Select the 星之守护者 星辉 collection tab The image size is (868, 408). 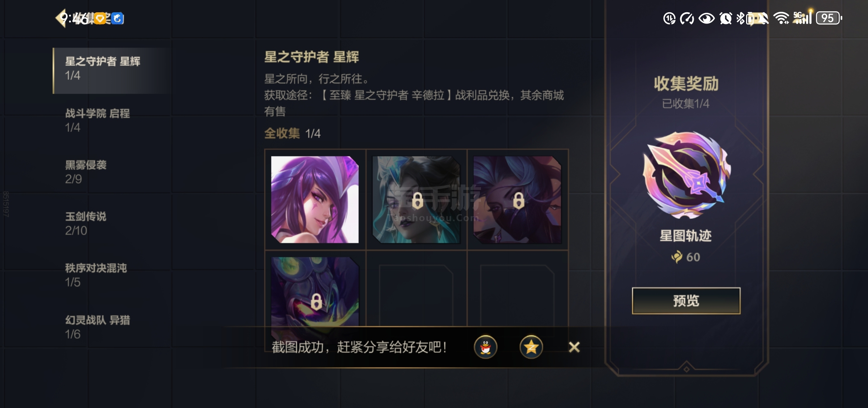[x=112, y=71]
